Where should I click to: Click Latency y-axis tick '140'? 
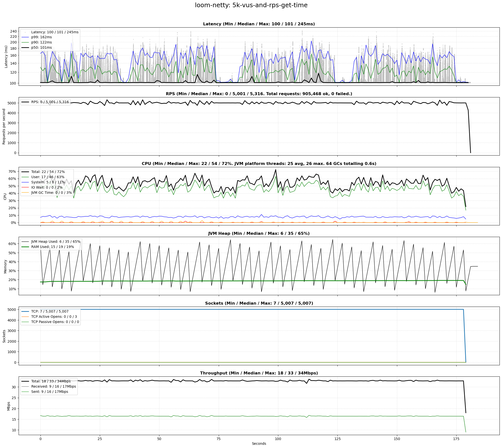coord(13,64)
